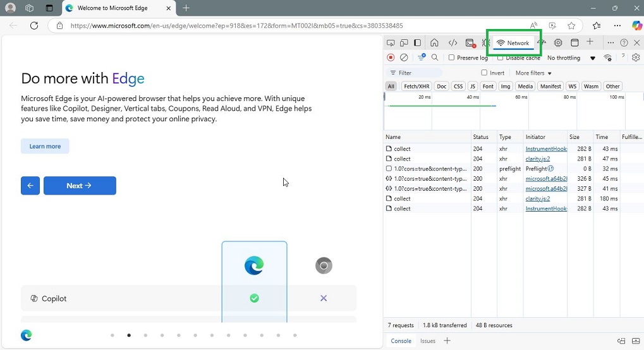This screenshot has width=644, height=350.
Task: Open a new browser tab
Action: coord(186,8)
